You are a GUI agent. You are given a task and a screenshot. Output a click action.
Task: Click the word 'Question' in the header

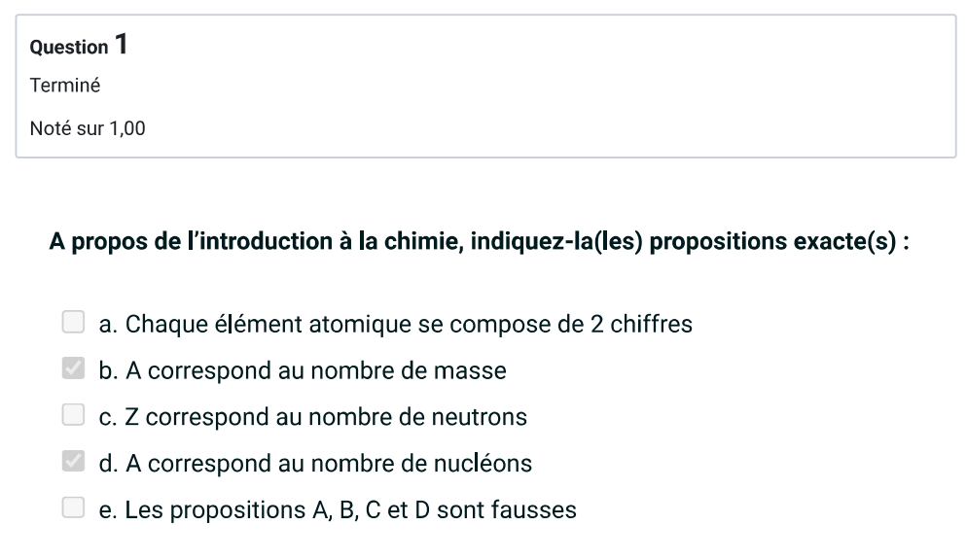[69, 48]
